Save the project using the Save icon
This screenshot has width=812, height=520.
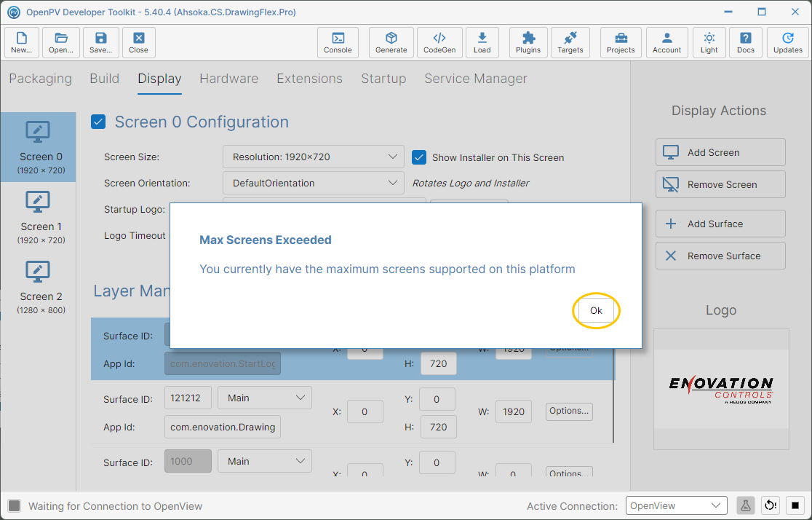pyautogui.click(x=101, y=42)
